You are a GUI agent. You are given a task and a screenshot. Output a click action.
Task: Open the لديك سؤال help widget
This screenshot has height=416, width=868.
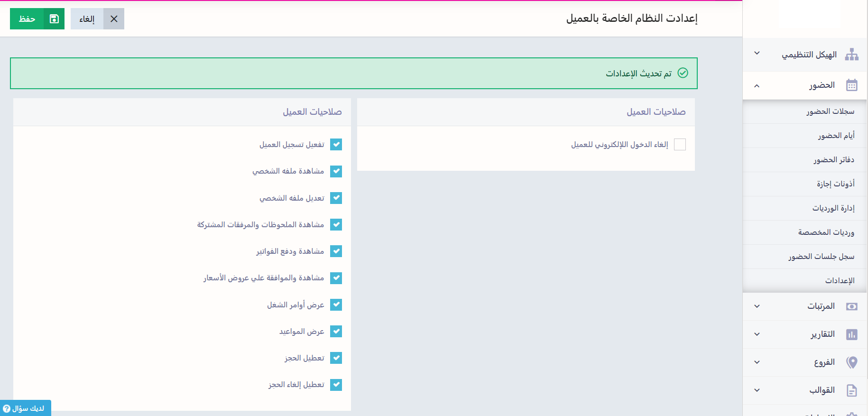(25, 408)
